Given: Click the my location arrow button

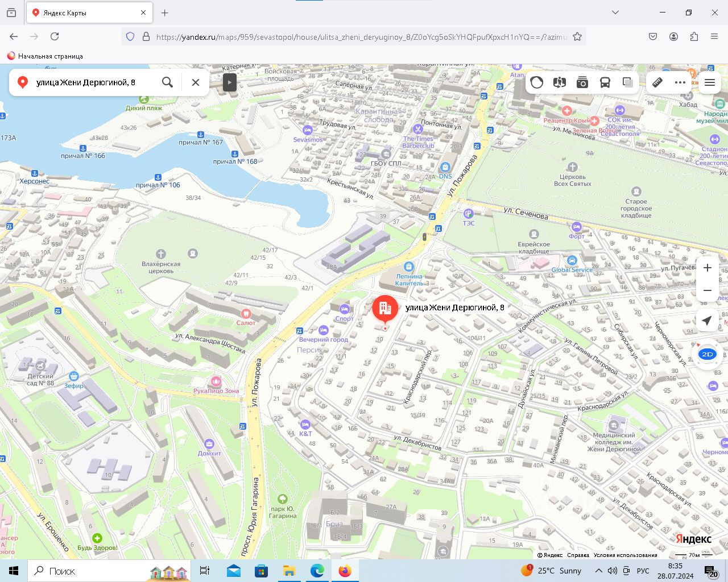Looking at the screenshot, I should [708, 321].
